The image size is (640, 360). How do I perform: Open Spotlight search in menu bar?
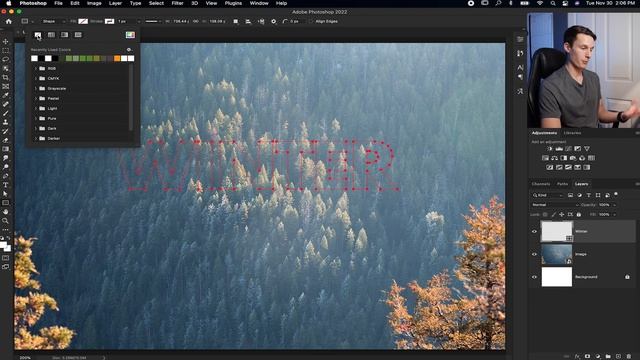tap(553, 3)
